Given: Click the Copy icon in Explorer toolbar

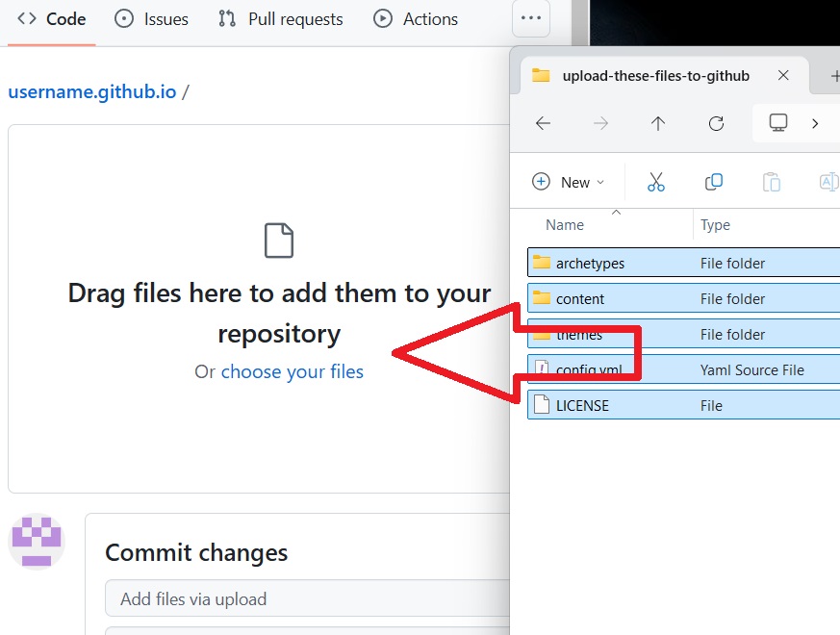Looking at the screenshot, I should point(714,182).
